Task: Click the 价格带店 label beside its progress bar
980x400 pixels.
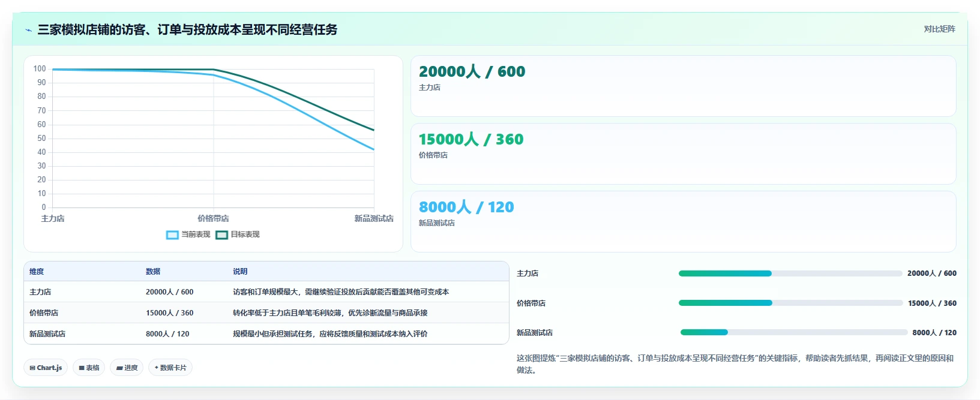Action: (x=531, y=303)
